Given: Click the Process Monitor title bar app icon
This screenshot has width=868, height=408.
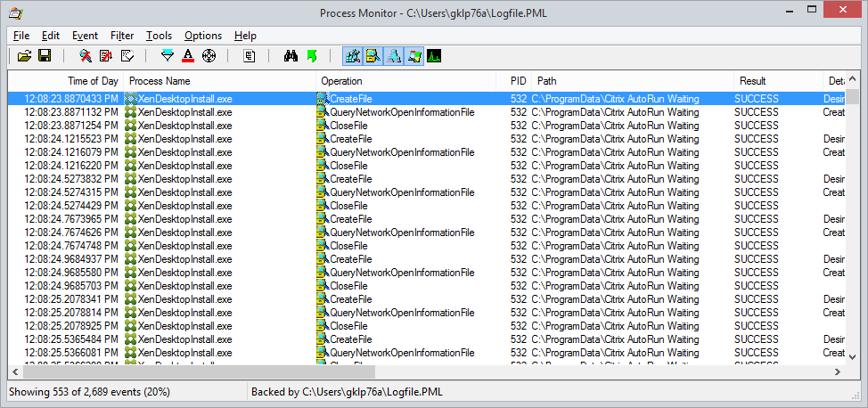Looking at the screenshot, I should pyautogui.click(x=15, y=12).
